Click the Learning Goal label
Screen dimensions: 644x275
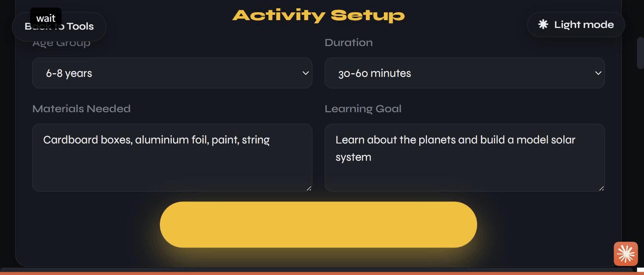[363, 109]
